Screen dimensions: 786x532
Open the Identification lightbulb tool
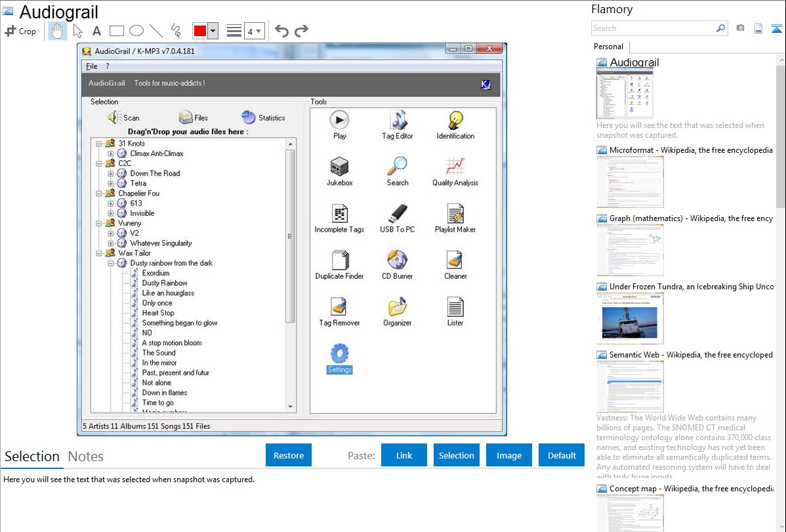[455, 125]
